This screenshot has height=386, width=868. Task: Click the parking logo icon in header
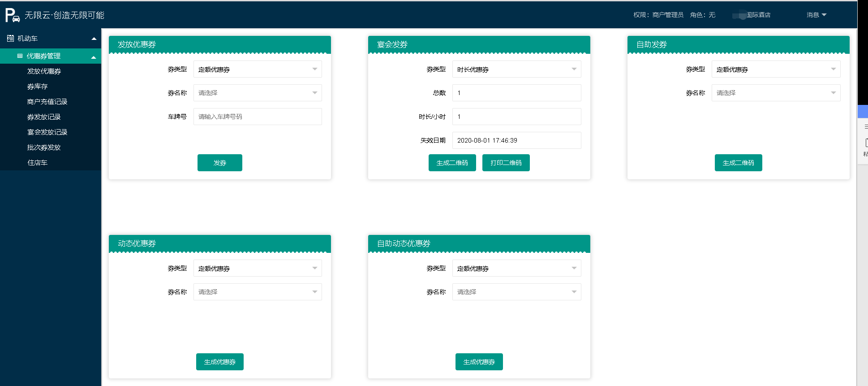[13, 15]
